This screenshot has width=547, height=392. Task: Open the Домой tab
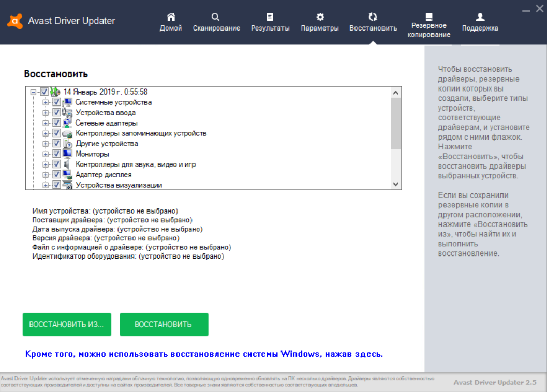[171, 23]
